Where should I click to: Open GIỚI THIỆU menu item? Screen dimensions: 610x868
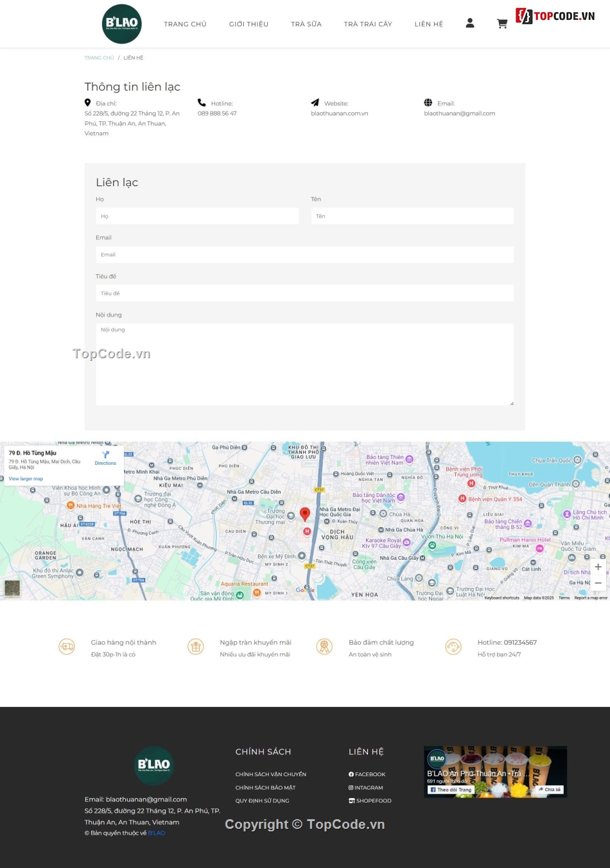pos(248,24)
